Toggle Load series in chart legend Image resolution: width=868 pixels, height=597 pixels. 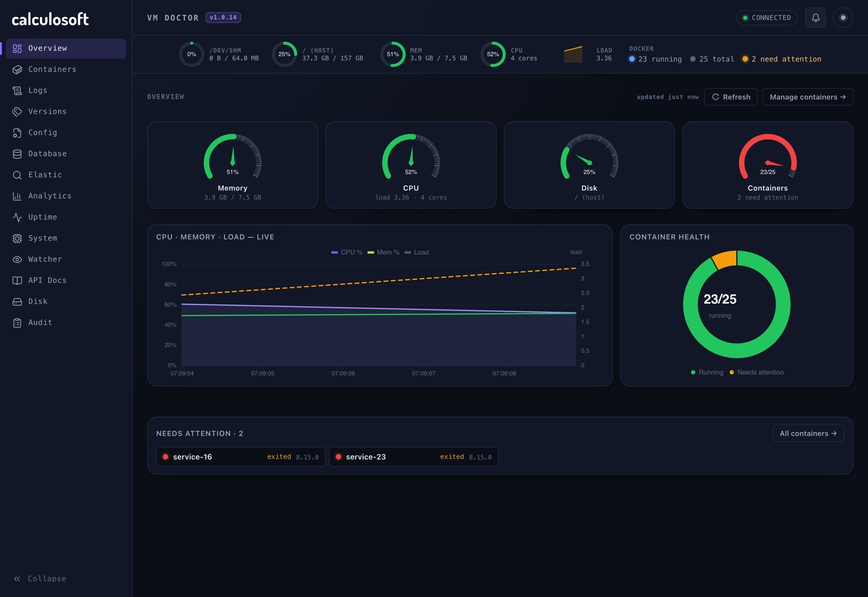point(416,252)
